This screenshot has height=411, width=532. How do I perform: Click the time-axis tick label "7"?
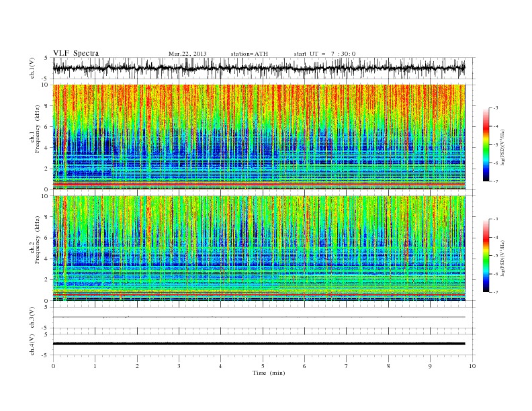(x=347, y=366)
